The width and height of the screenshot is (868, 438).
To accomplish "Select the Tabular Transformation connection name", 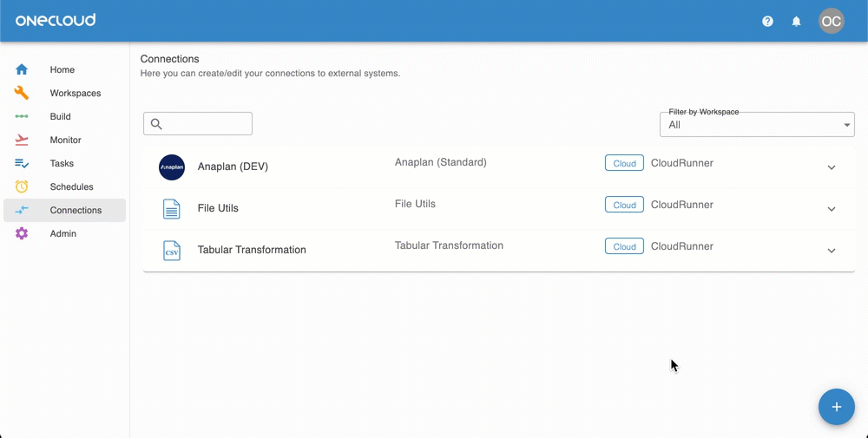I will (x=252, y=250).
